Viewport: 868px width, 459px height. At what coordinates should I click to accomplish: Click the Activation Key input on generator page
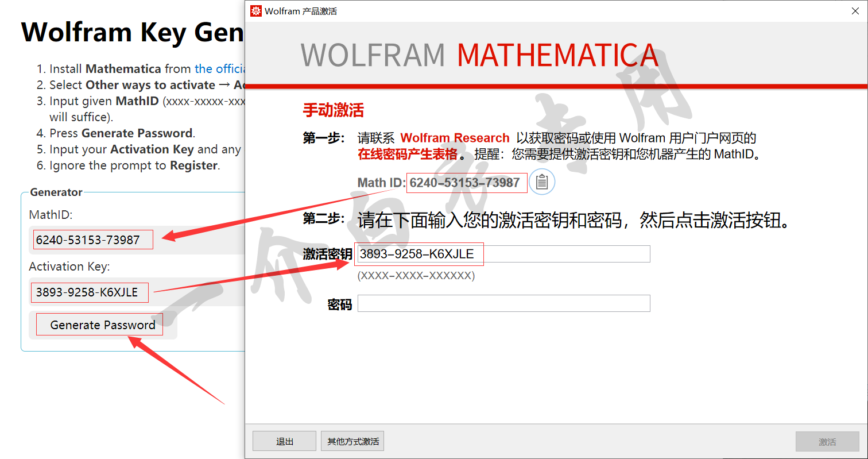[137, 292]
